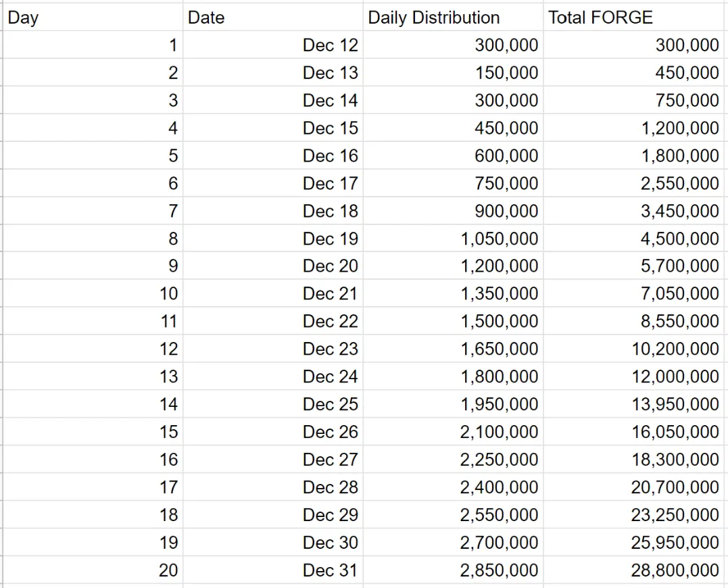728x588 pixels.
Task: Click the Day 15 number cell
Action: pyautogui.click(x=93, y=432)
